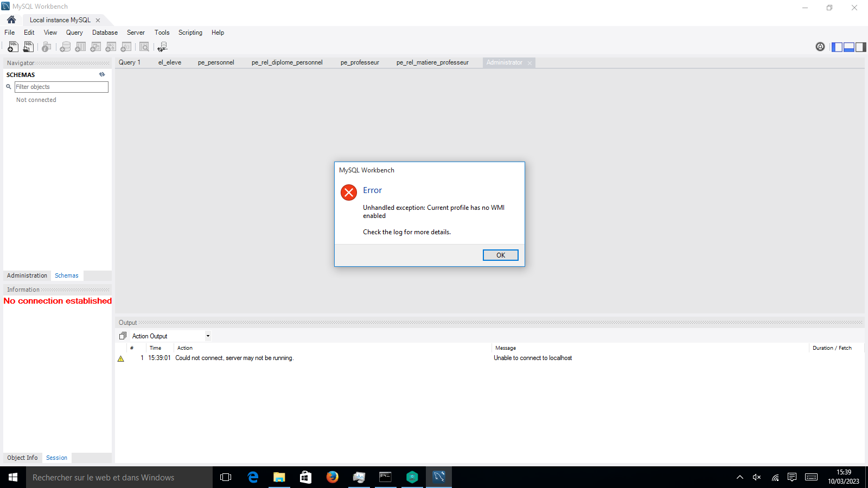The width and height of the screenshot is (868, 488).
Task: Open the command prompt taskbar icon
Action: click(x=386, y=477)
